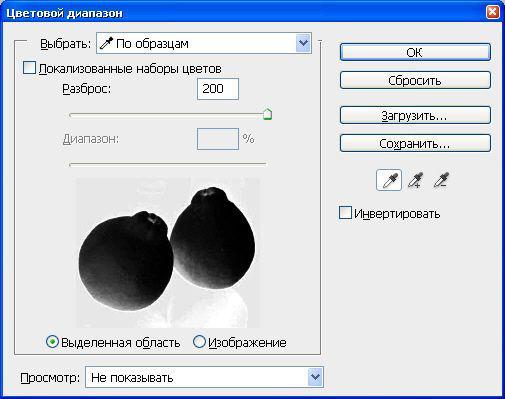Screen dimensions: 505x399
Task: Confirm with the OK button
Action: [415, 52]
